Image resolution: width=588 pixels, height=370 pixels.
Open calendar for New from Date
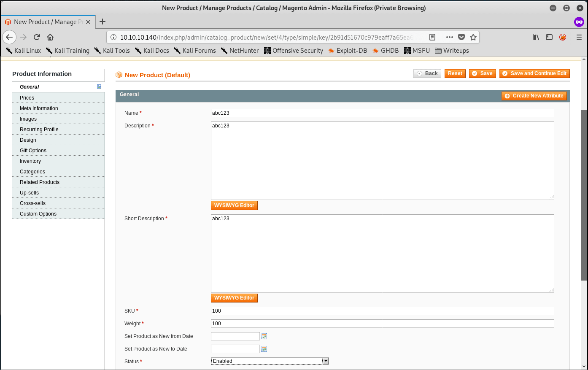tap(264, 336)
